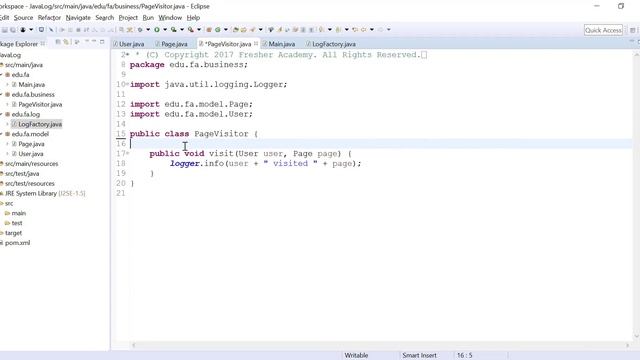Screen dimensions: 640x360
Task: Switch to the User.java editor tab
Action: pos(129,44)
